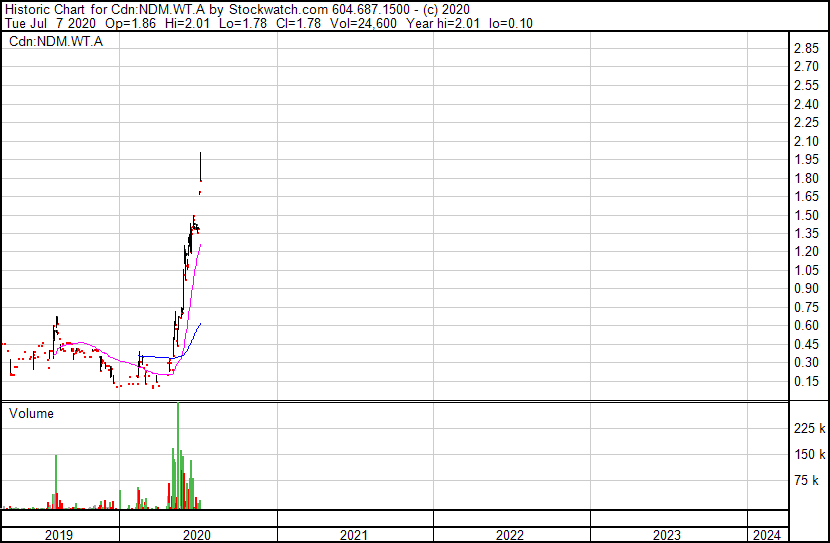Select the 75 k volume axis label
The image size is (830, 543).
(808, 481)
